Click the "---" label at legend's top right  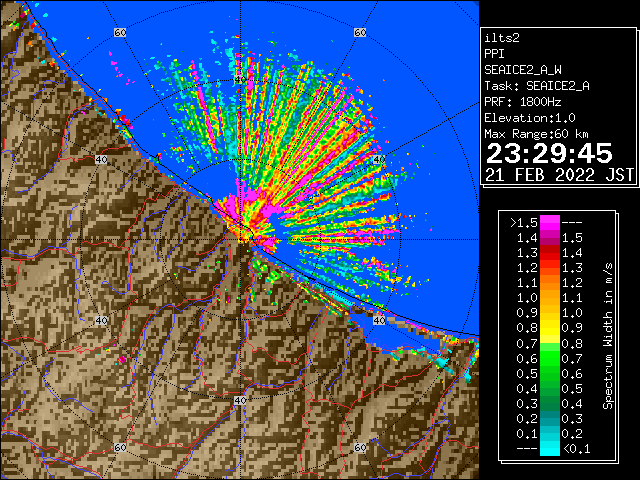(572, 223)
